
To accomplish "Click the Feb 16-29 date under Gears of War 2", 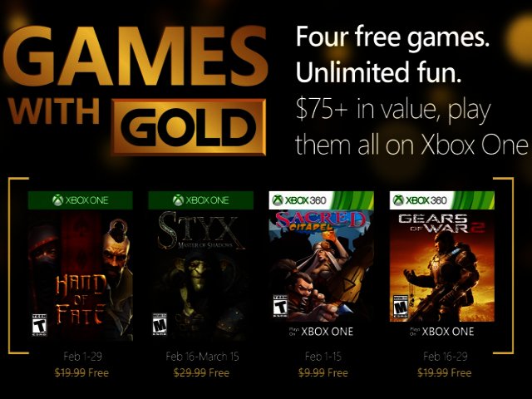I will [x=446, y=357].
